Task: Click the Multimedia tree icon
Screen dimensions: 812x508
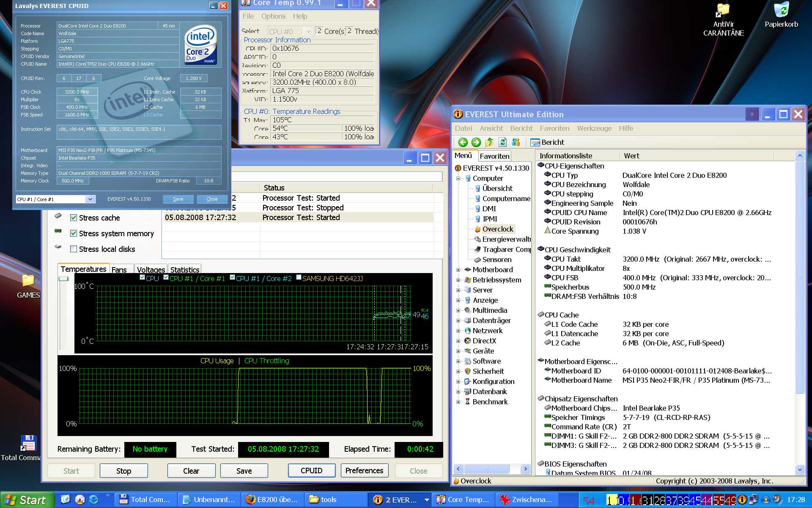Action: [x=467, y=310]
